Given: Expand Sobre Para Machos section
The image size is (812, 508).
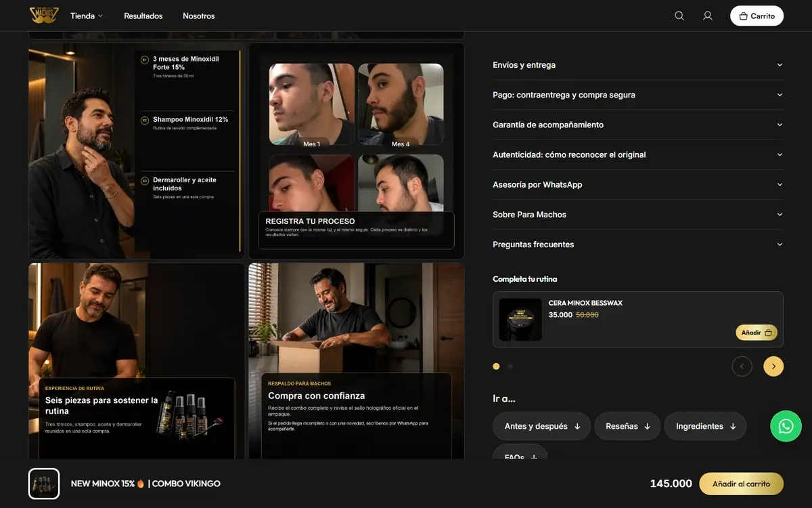Looking at the screenshot, I should pos(638,214).
